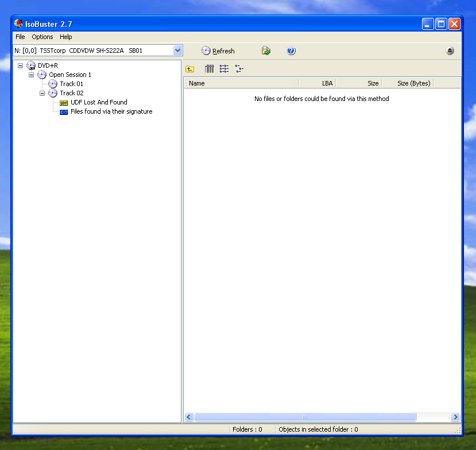This screenshot has height=450, width=476.
Task: Sort by the Size column header
Action: 359,83
